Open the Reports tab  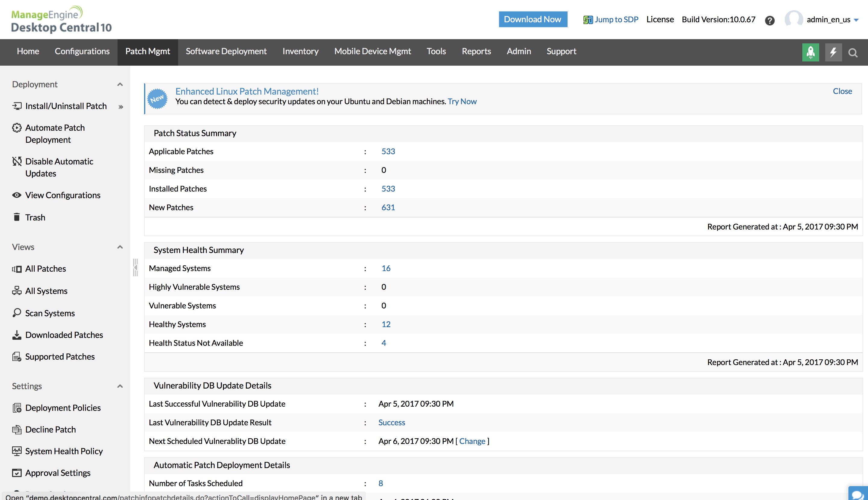click(476, 51)
